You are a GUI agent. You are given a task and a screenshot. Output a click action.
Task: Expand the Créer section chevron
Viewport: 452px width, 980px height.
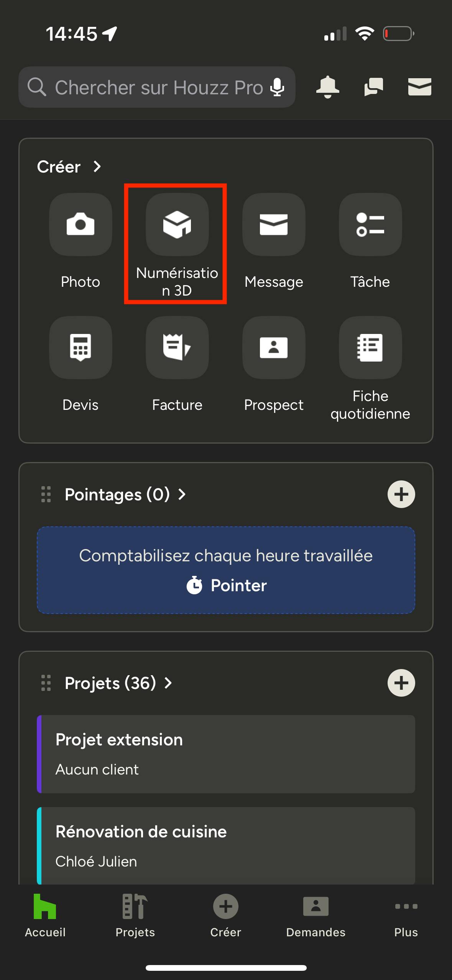97,167
